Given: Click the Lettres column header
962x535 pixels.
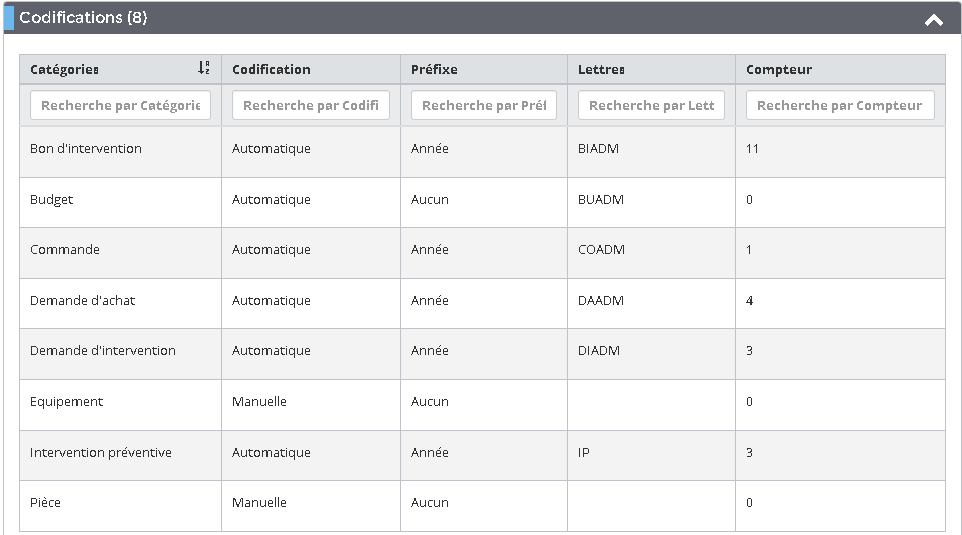Looking at the screenshot, I should tap(601, 70).
